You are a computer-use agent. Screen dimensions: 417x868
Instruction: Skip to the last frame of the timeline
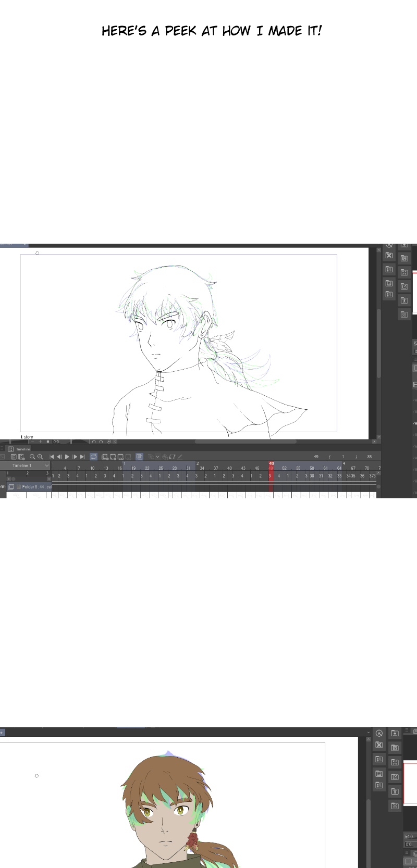coord(82,457)
